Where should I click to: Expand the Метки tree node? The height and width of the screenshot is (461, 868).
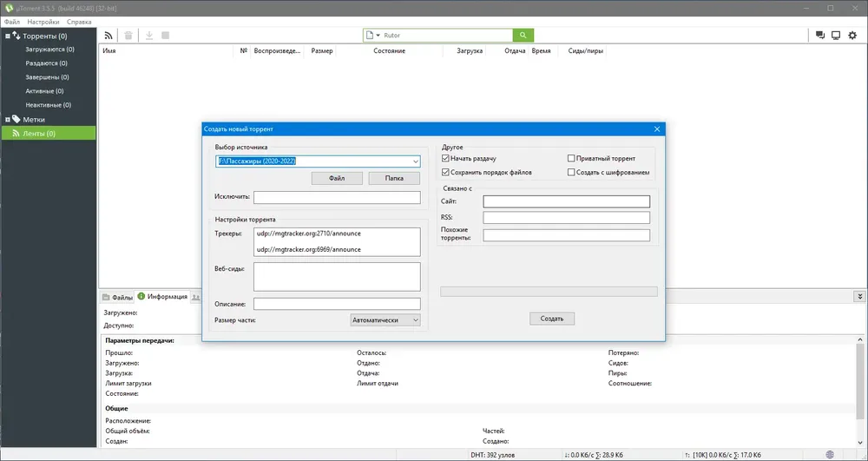[x=8, y=120]
